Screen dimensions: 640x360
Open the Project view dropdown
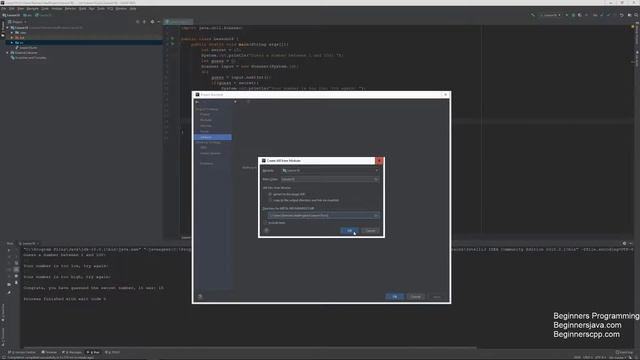pos(18,22)
